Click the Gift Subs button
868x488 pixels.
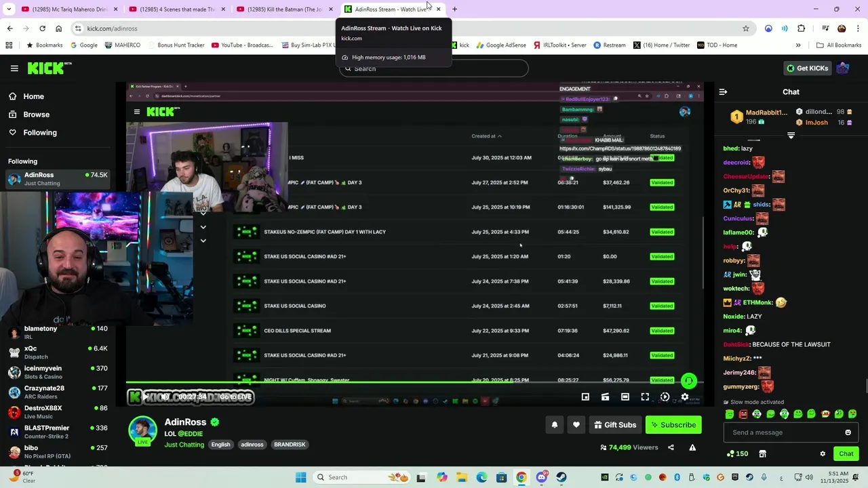coord(615,425)
